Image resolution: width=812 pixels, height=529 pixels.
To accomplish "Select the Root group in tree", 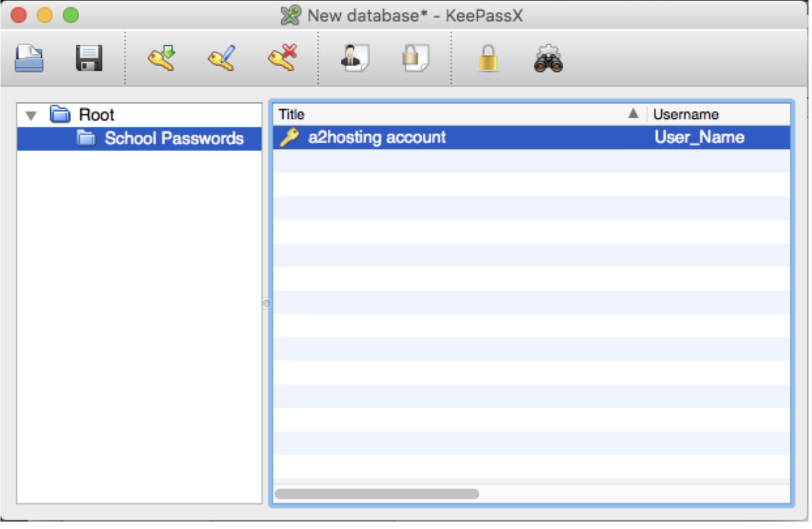I will pyautogui.click(x=96, y=115).
